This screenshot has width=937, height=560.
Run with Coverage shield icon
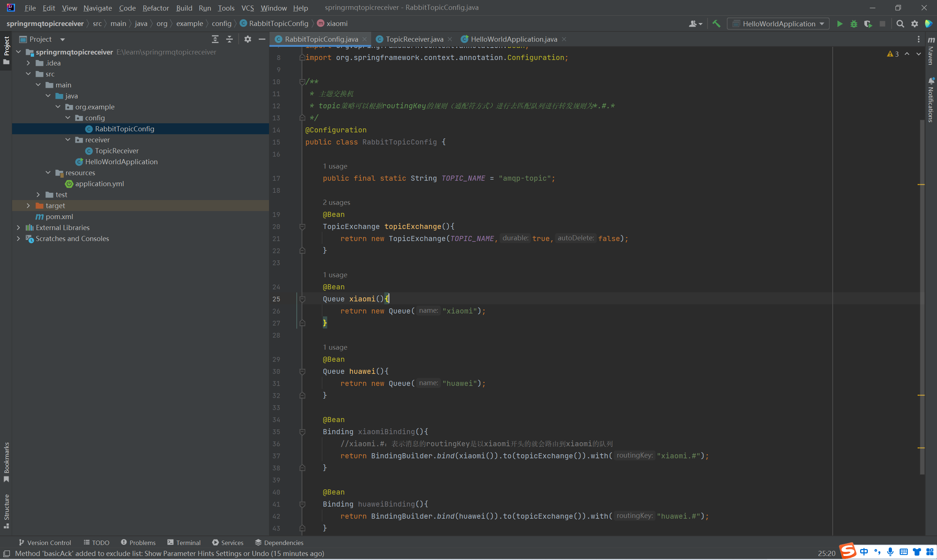867,24
